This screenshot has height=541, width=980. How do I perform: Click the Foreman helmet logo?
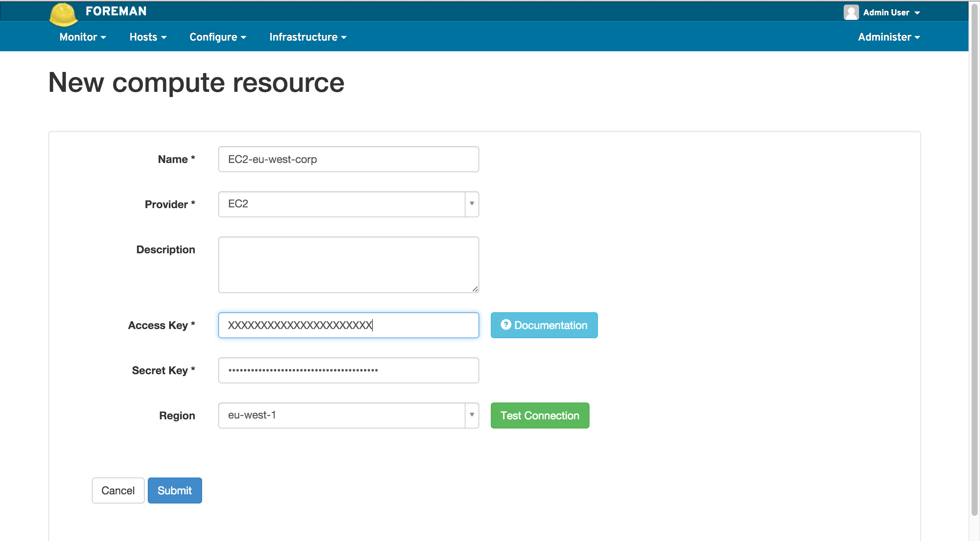coord(64,15)
